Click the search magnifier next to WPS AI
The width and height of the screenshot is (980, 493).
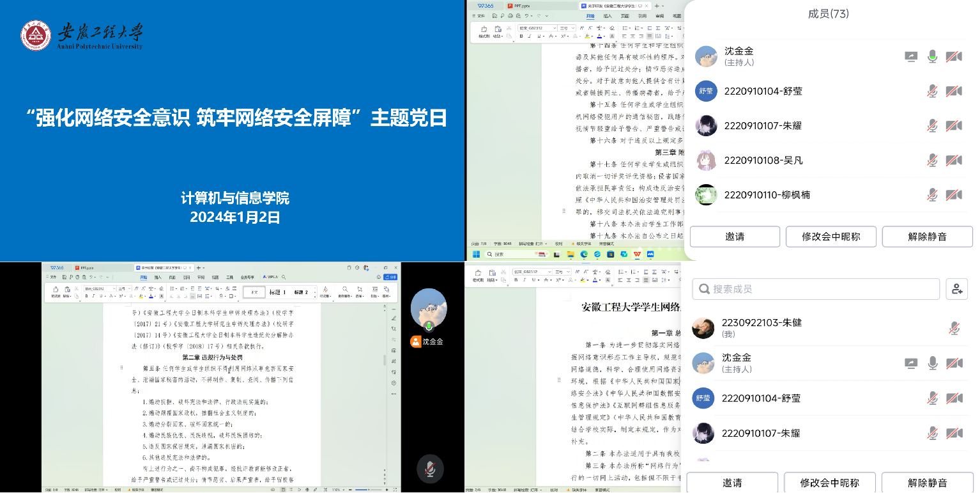coord(284,278)
